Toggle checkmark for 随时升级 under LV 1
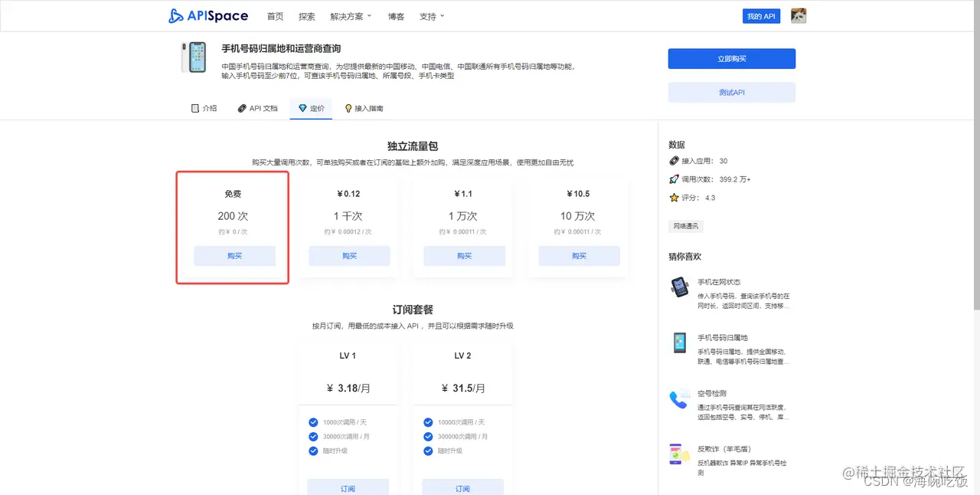980x495 pixels. coord(313,451)
